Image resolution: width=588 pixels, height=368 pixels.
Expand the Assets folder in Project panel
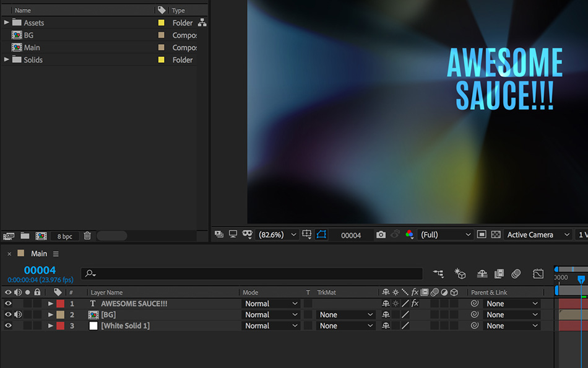tap(7, 23)
